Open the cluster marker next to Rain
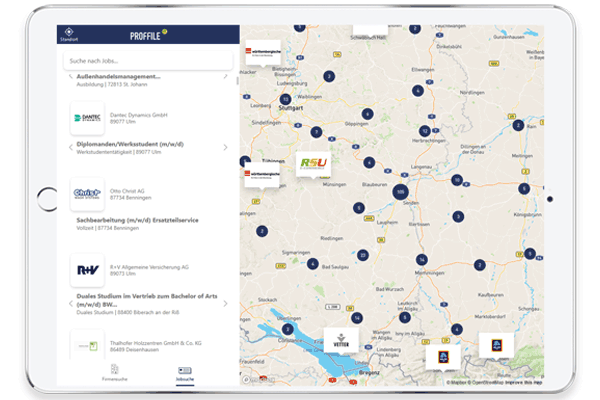 point(518,125)
